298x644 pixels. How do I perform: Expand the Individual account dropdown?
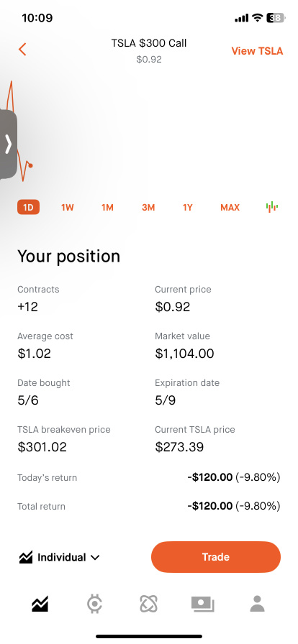click(x=59, y=557)
